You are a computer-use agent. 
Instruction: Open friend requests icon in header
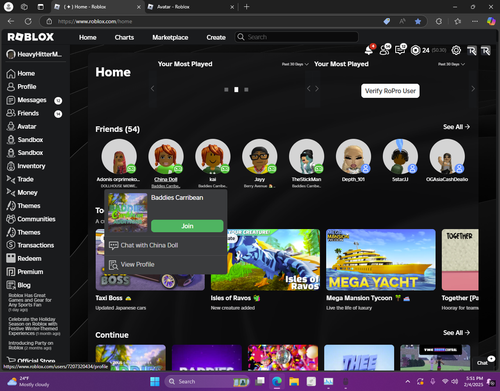[x=385, y=50]
